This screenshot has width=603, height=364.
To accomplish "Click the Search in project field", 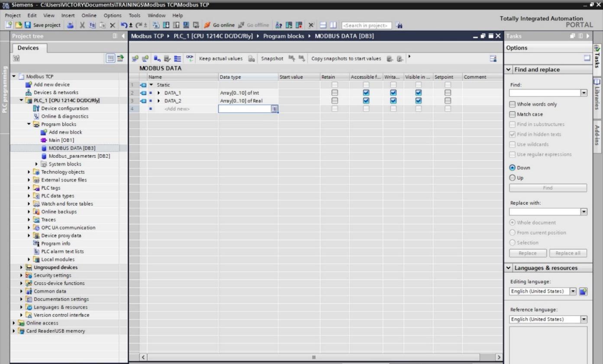I will click(x=366, y=25).
